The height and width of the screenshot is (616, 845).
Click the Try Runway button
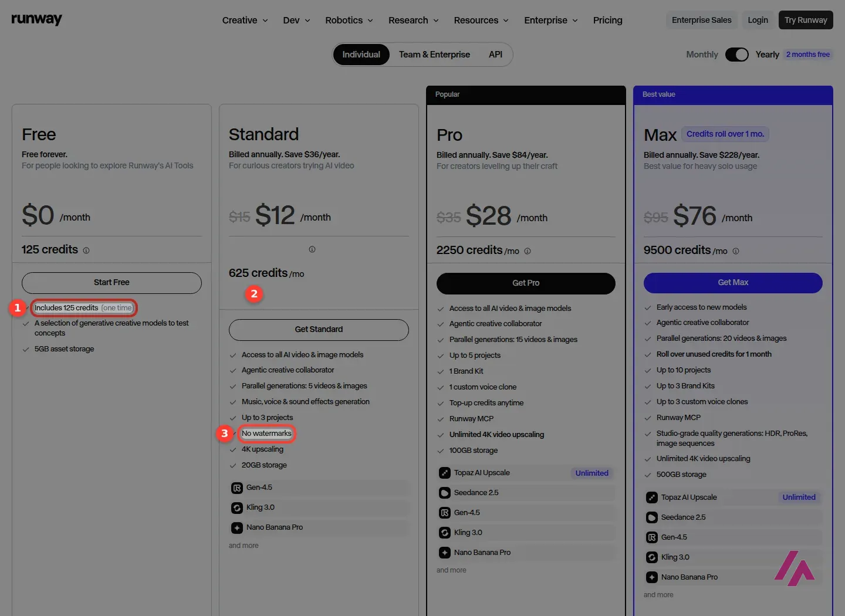tap(806, 20)
